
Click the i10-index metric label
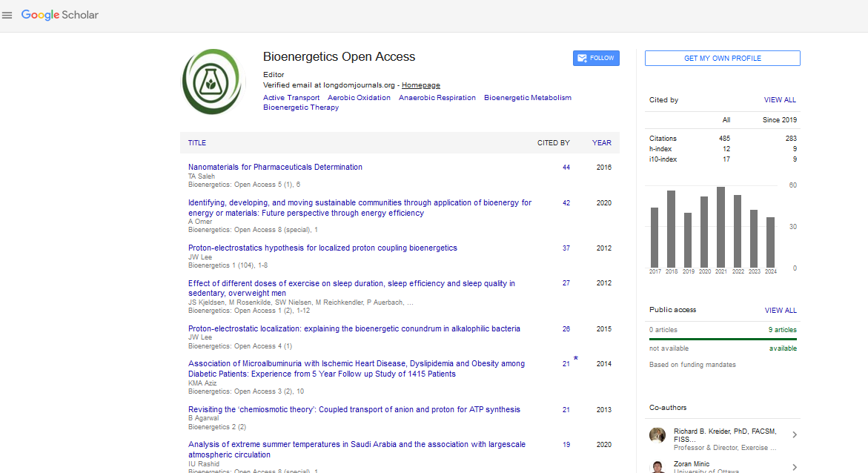pyautogui.click(x=663, y=159)
